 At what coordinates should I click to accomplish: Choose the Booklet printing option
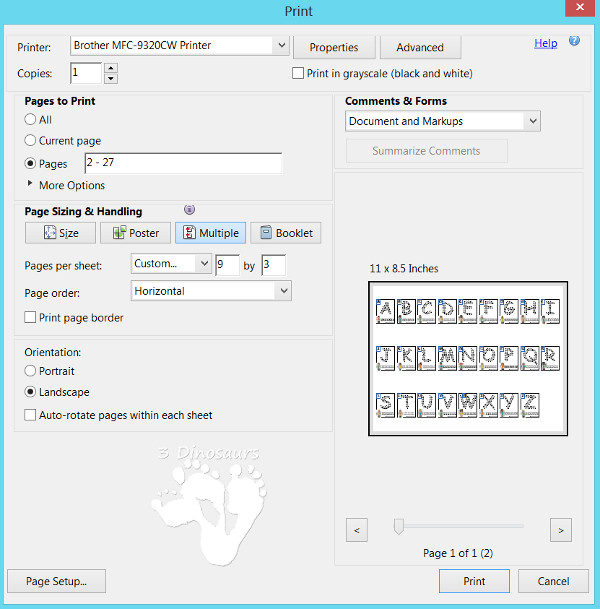coord(285,233)
